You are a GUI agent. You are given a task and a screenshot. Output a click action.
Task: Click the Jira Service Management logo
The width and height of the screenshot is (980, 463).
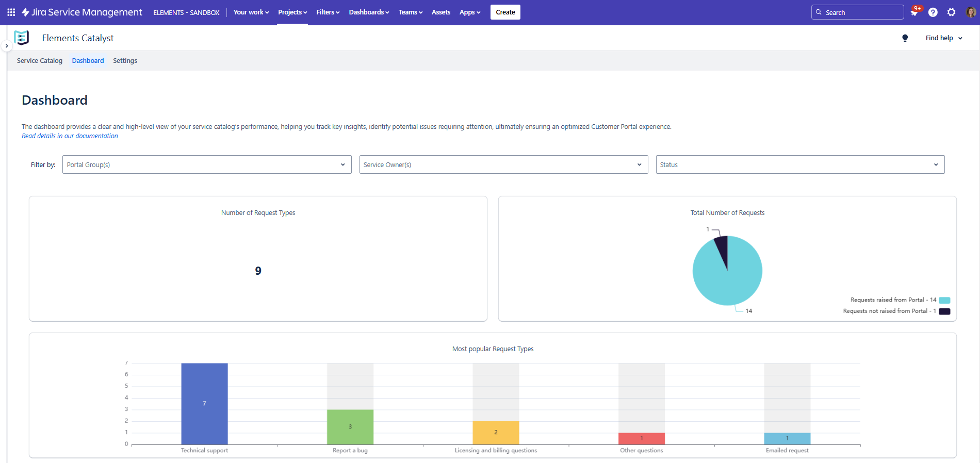(82, 12)
